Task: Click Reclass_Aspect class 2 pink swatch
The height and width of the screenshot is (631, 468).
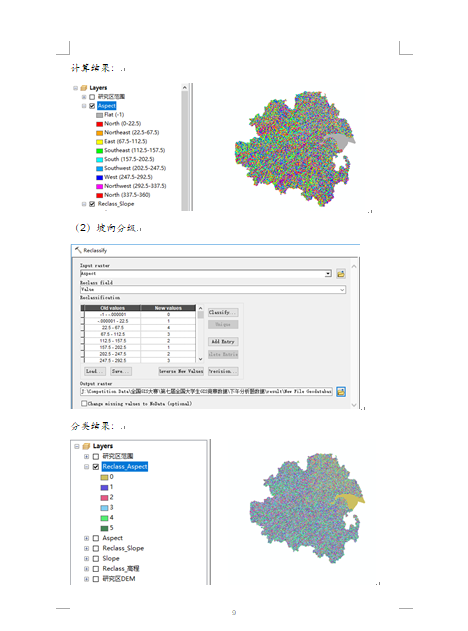Action: click(x=104, y=498)
